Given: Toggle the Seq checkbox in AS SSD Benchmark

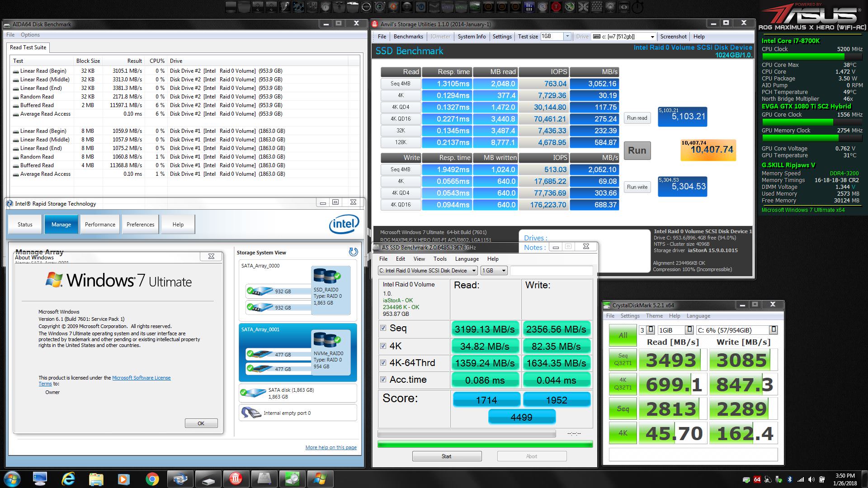Looking at the screenshot, I should coord(383,328).
